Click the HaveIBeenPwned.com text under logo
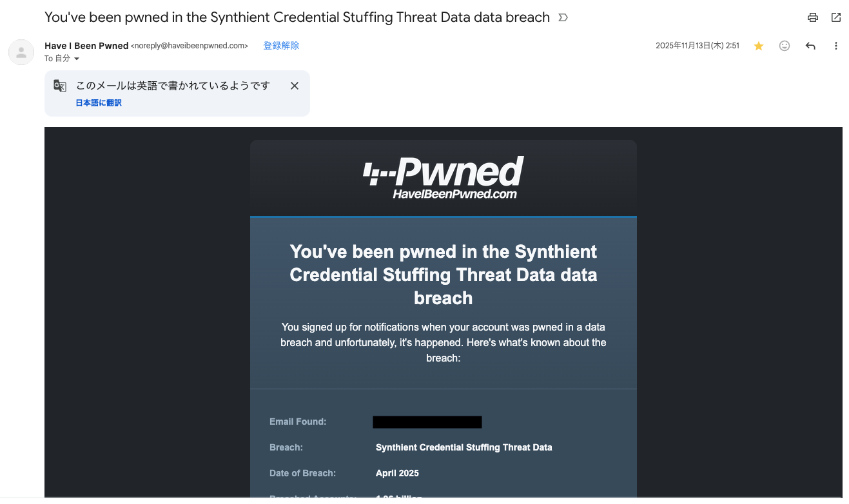 point(455,194)
